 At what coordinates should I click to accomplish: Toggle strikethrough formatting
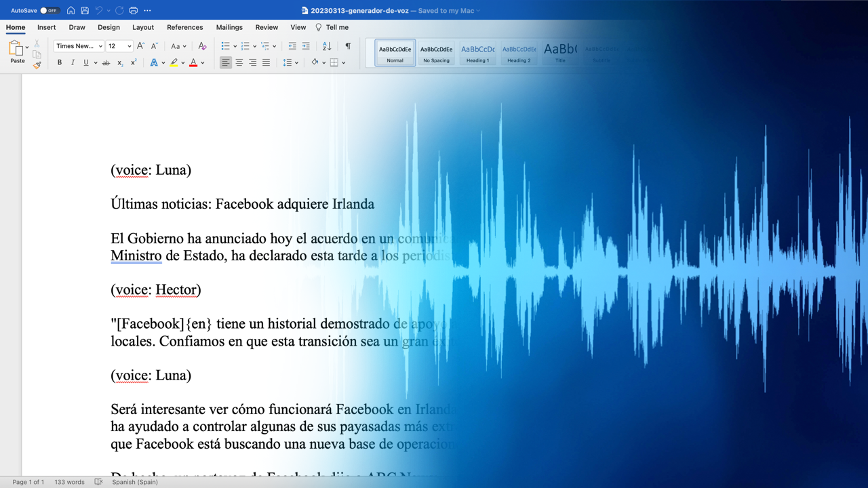point(106,63)
